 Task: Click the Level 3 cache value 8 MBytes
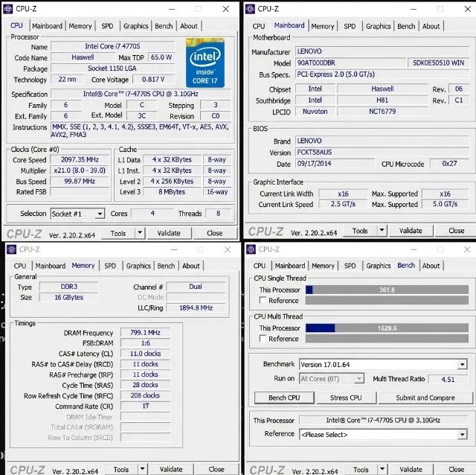coord(172,192)
